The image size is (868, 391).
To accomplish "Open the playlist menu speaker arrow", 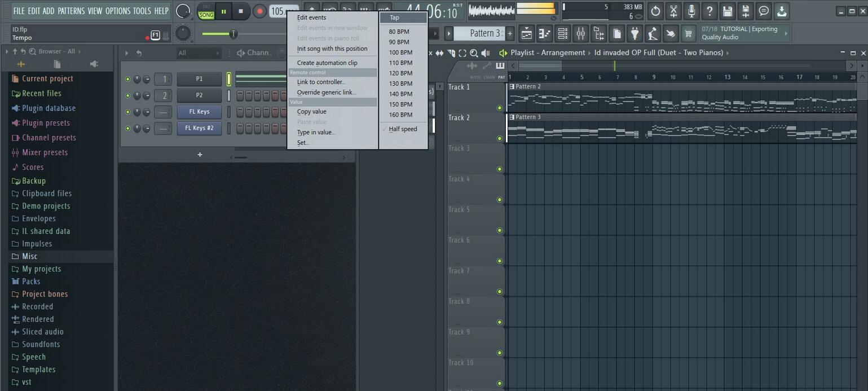I will (503, 53).
